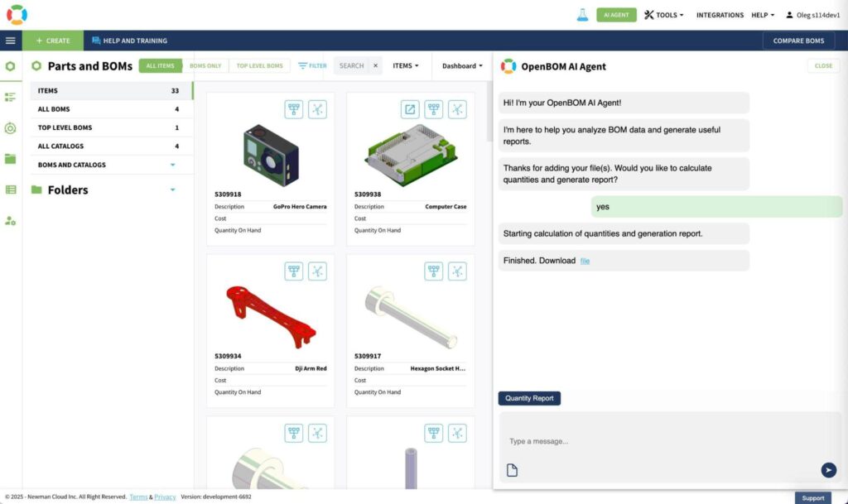Select the table-list sidebar icon

click(10, 190)
